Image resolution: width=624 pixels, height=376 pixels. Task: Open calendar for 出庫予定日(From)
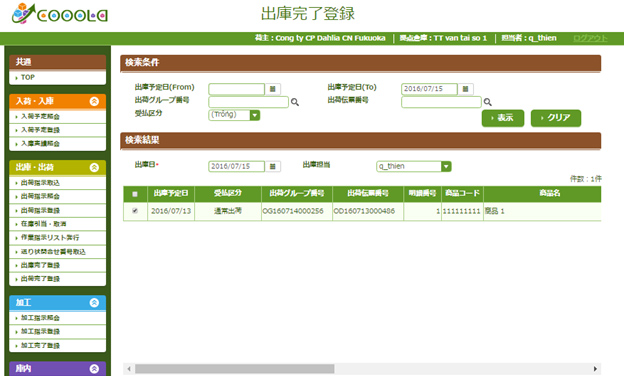click(273, 89)
